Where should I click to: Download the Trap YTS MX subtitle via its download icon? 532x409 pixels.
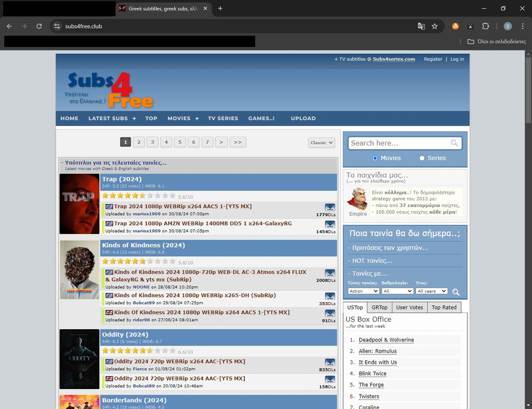pyautogui.click(x=330, y=207)
